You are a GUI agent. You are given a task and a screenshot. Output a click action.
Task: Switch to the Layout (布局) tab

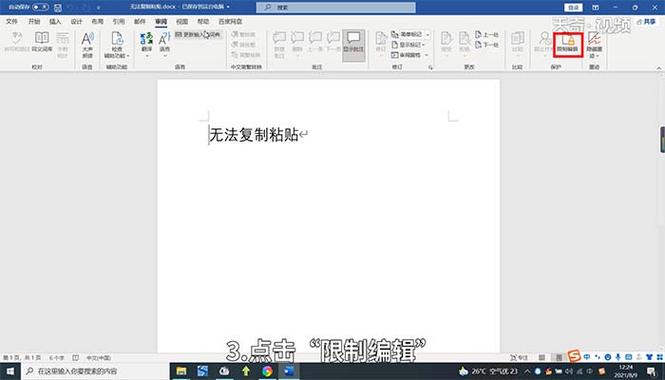coord(98,21)
